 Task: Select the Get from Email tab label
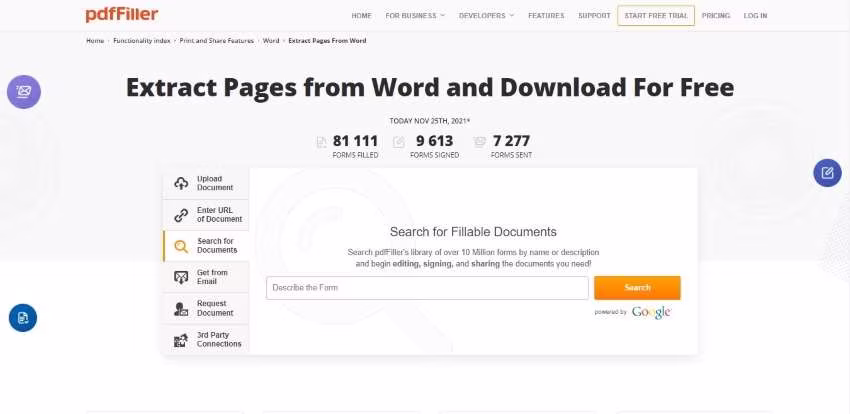click(212, 277)
